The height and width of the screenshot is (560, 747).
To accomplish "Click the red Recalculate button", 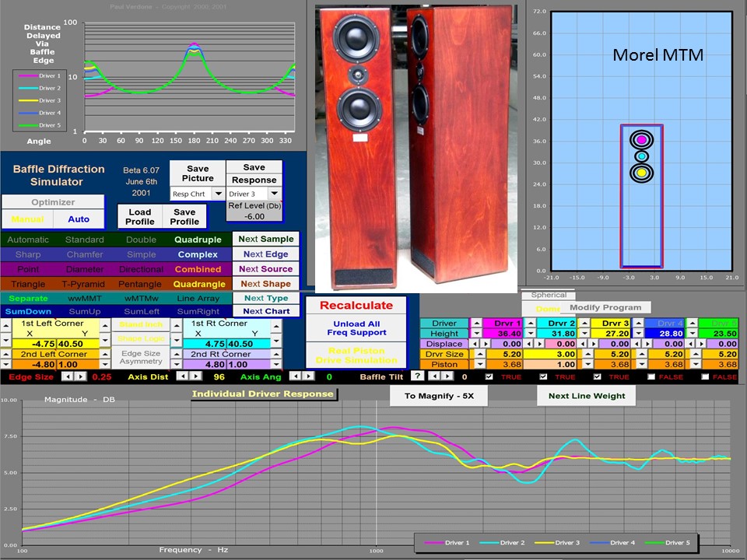I will tap(356, 305).
